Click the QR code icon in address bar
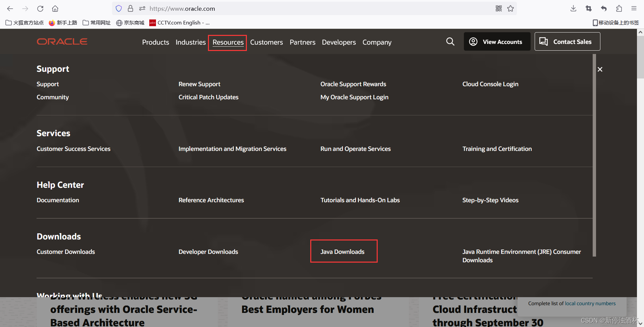 pos(499,9)
